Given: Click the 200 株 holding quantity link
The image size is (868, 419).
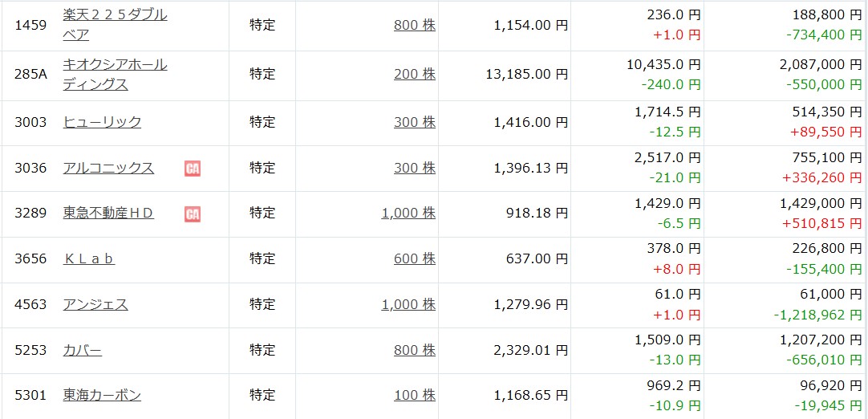Looking at the screenshot, I should (414, 74).
